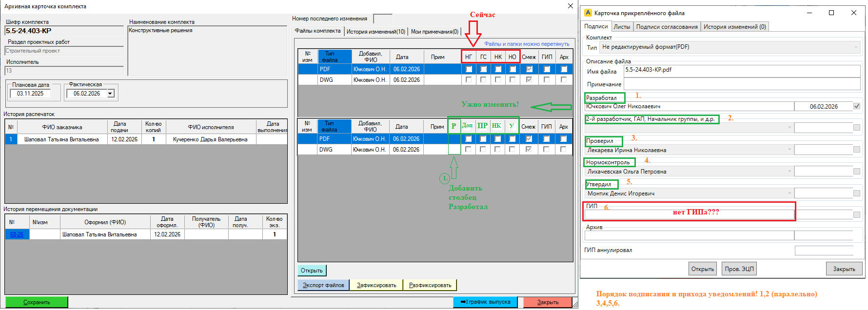Select the Шаповал Татьяна Витальевна row in История распечаток

point(61,139)
